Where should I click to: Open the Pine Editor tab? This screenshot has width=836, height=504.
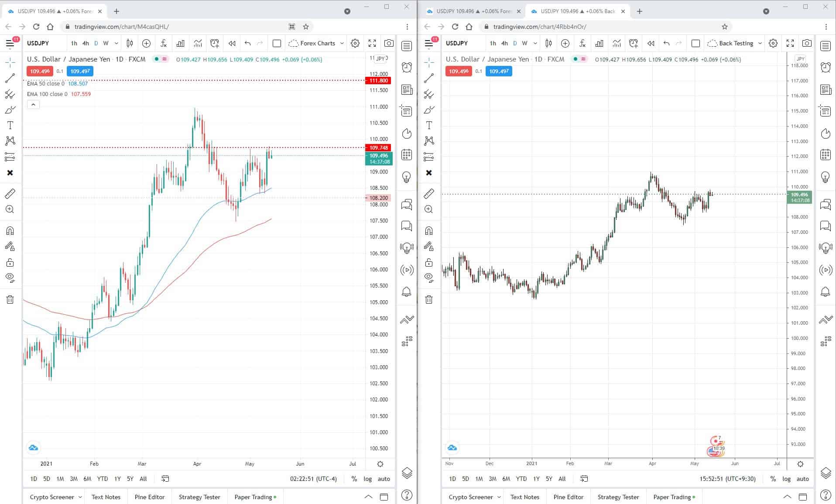tap(149, 497)
